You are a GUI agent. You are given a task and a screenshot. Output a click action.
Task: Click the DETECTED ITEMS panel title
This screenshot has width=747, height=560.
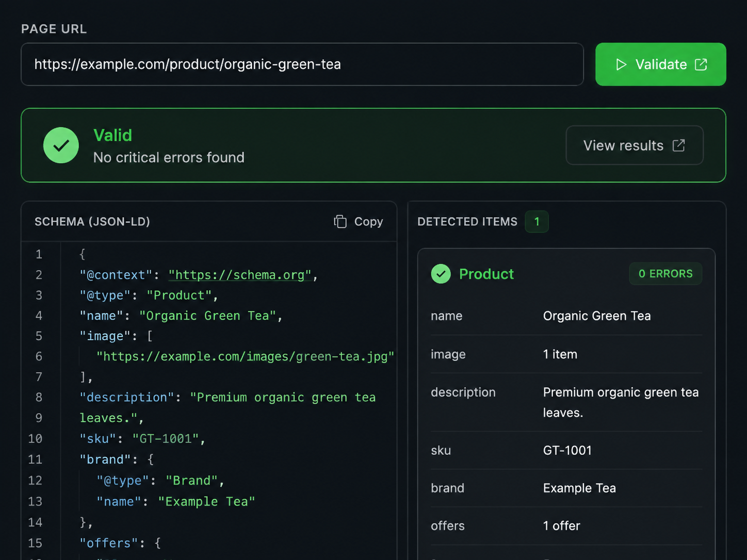pos(467,222)
